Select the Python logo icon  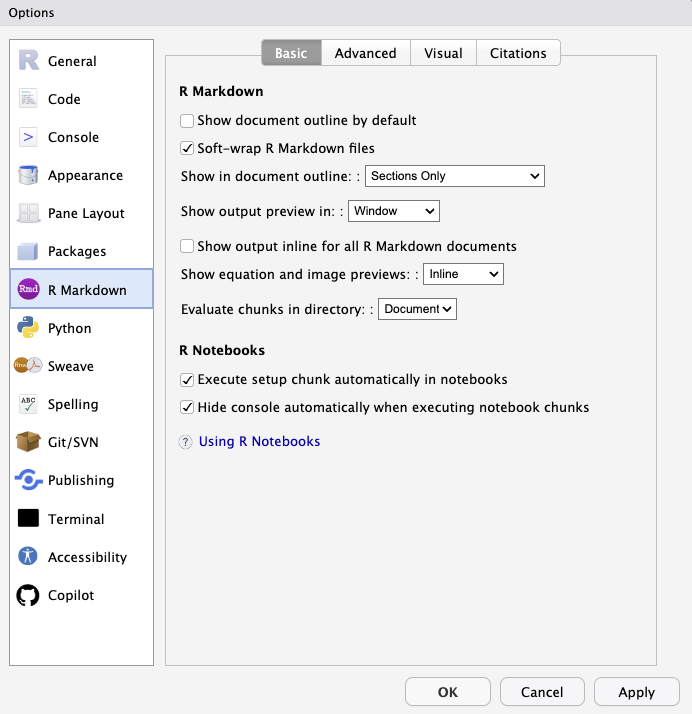click(28, 327)
